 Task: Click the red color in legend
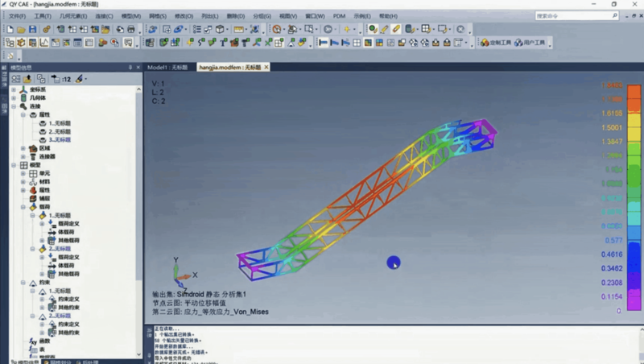click(613, 85)
